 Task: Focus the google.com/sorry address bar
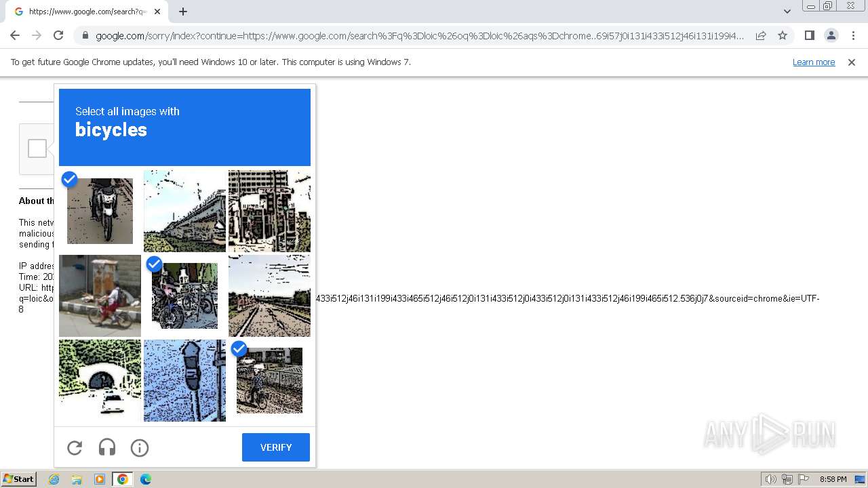[x=420, y=36]
